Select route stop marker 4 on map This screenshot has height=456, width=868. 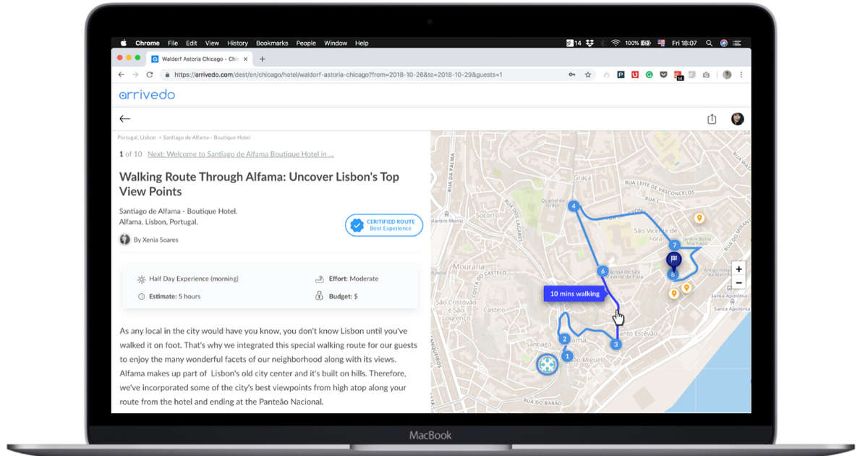[574, 206]
